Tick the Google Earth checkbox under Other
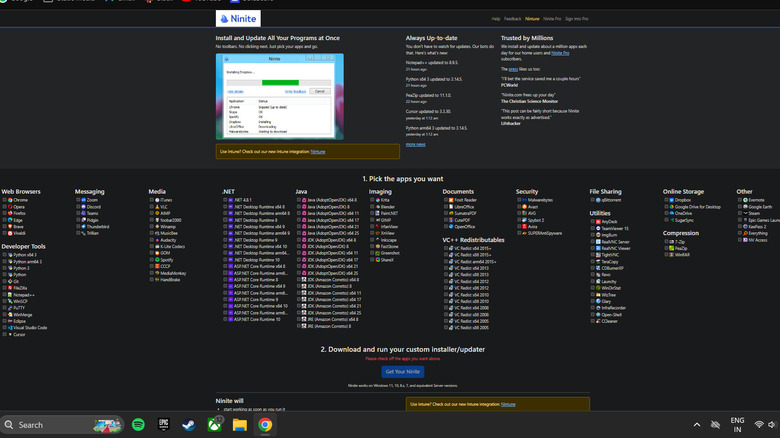780x438 pixels. [x=740, y=207]
